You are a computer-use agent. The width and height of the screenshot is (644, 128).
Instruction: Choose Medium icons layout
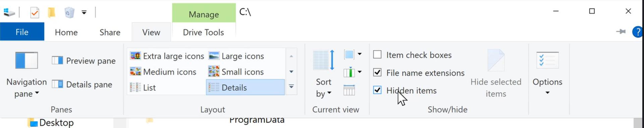pos(163,72)
